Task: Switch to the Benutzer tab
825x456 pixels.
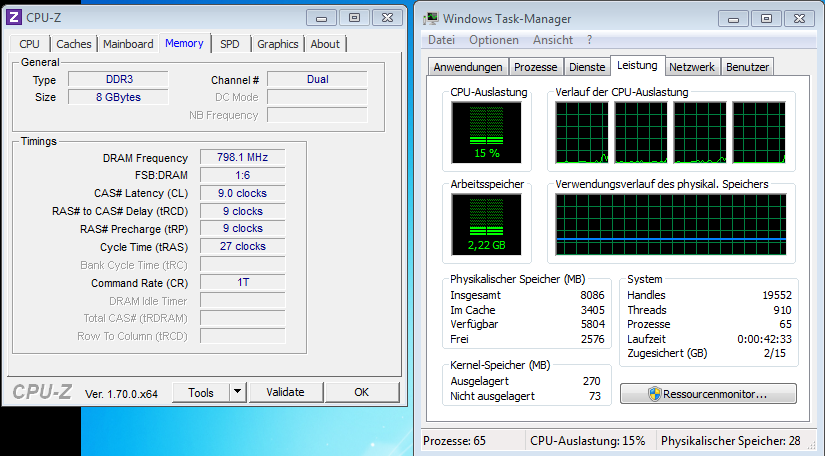Action: (x=747, y=67)
